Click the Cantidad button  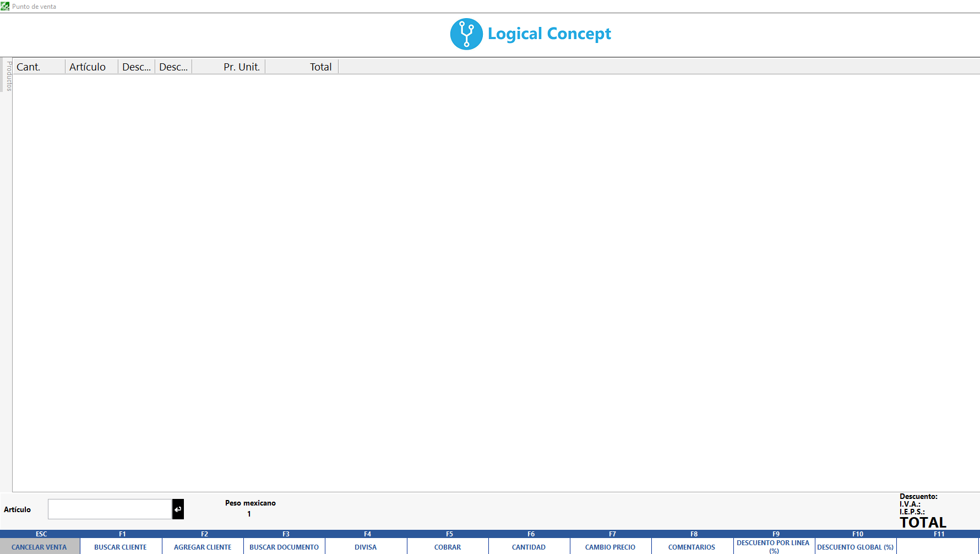[x=529, y=547]
